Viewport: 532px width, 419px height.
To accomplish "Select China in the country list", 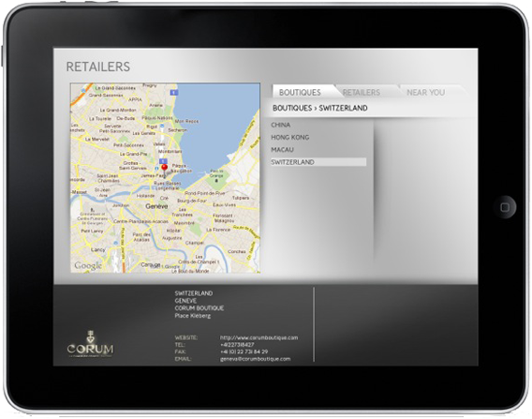I will [281, 125].
